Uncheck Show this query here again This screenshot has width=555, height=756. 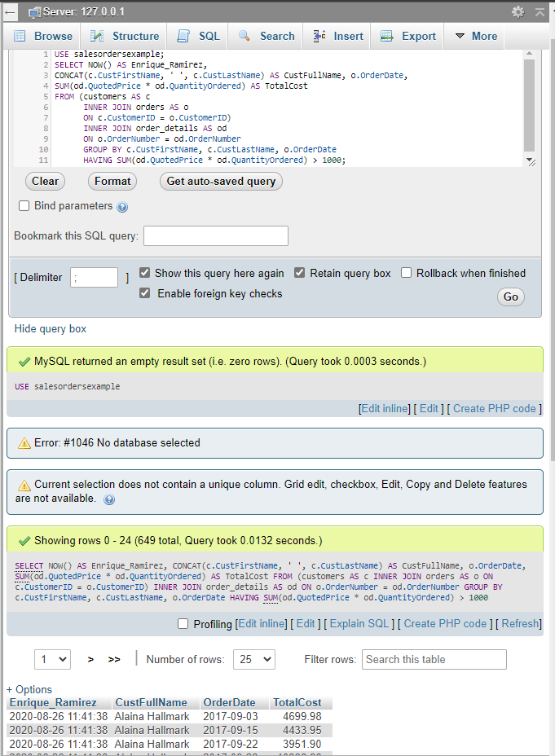pyautogui.click(x=144, y=273)
